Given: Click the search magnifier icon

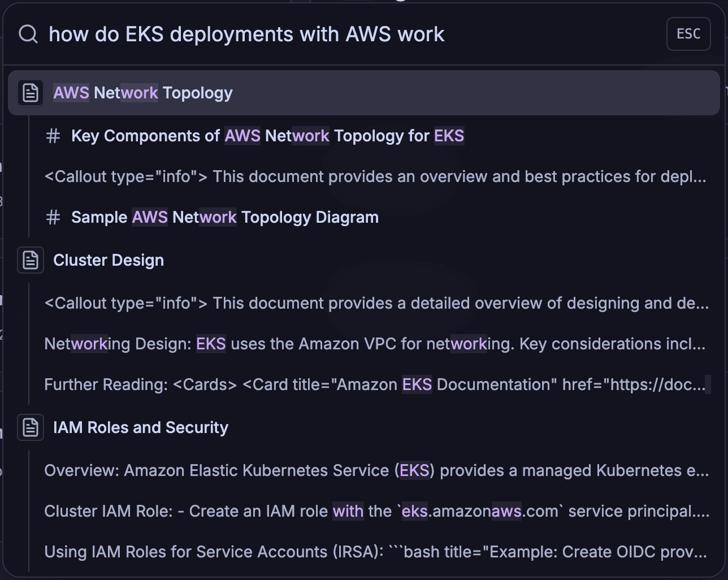Looking at the screenshot, I should click(28, 34).
